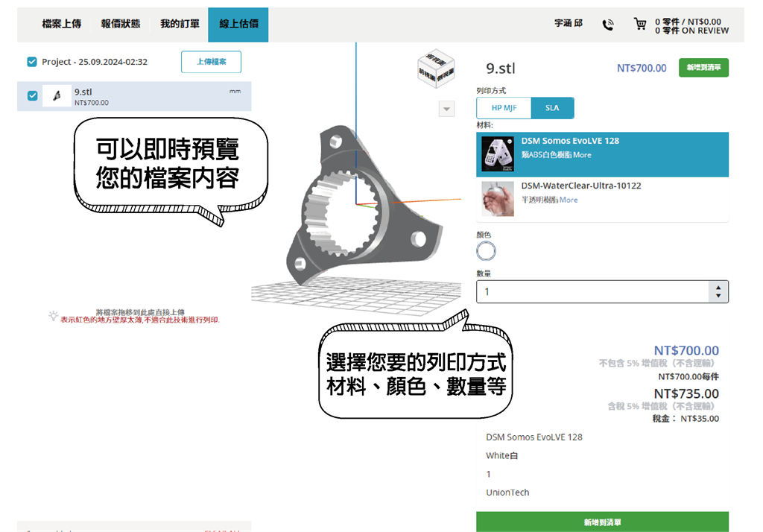Open the 報價狀態 menu item
The height and width of the screenshot is (532, 763).
(x=122, y=24)
